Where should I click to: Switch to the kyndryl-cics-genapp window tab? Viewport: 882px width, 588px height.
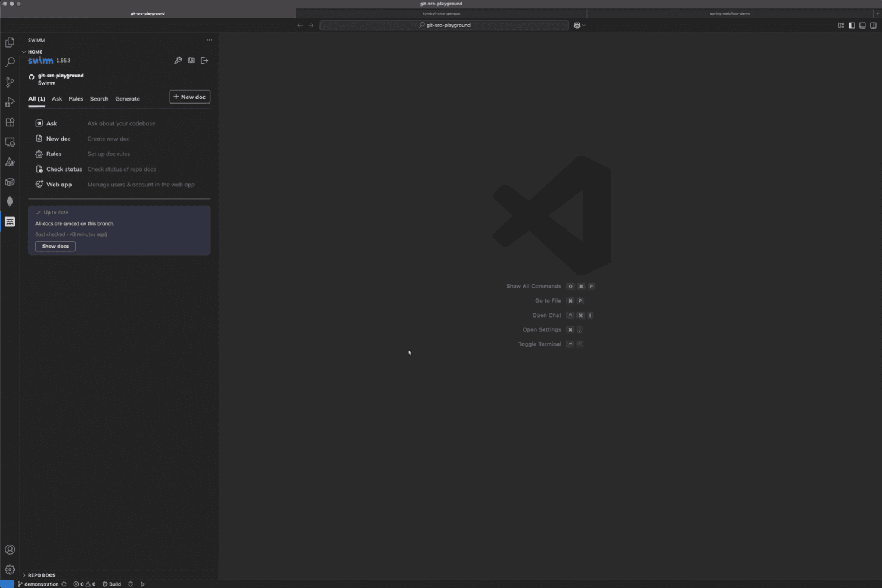(441, 13)
